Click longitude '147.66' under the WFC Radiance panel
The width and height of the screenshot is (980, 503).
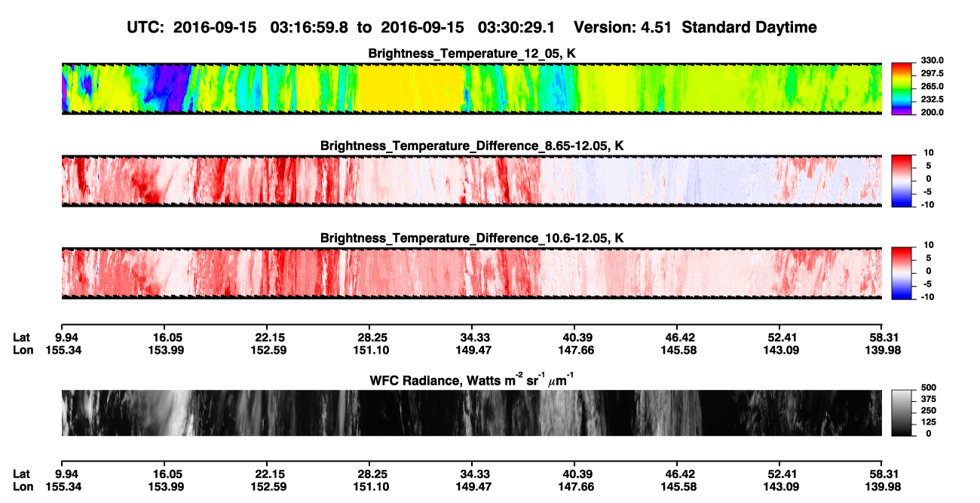[x=575, y=486]
